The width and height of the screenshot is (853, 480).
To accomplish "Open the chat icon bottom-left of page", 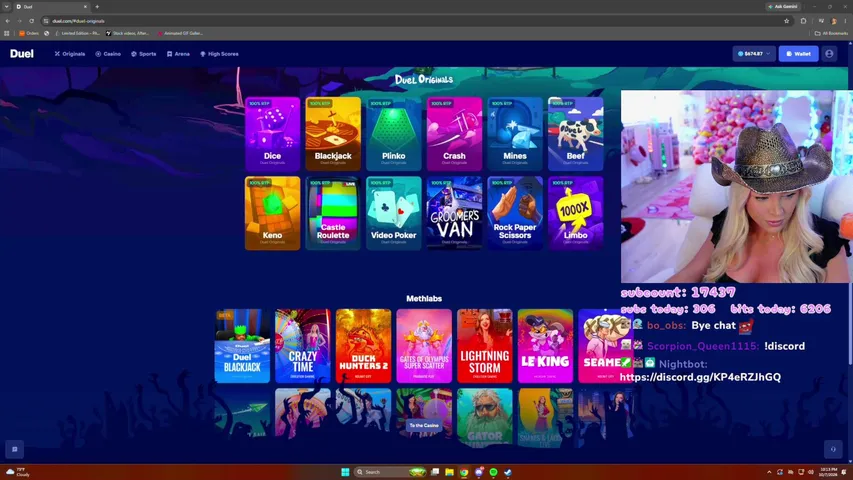I will click(15, 450).
